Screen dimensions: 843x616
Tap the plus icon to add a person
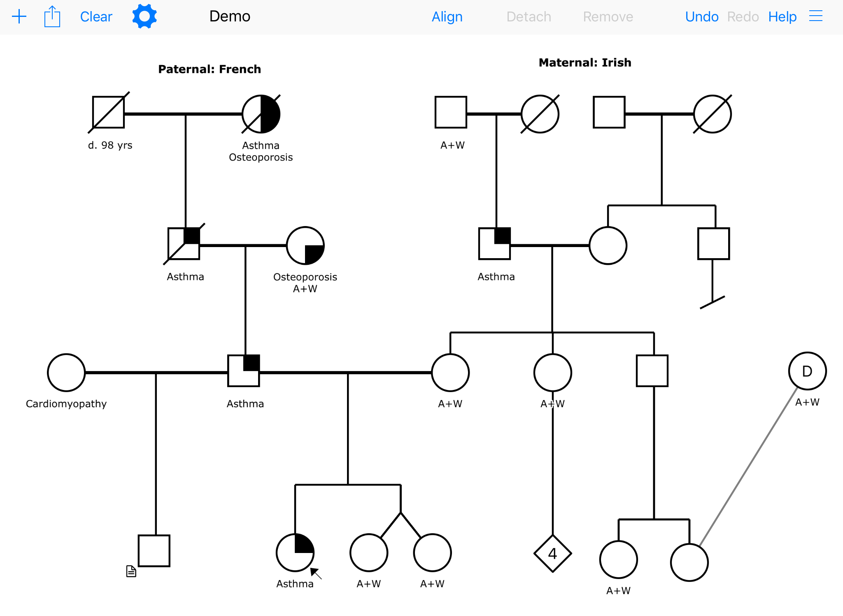point(19,17)
